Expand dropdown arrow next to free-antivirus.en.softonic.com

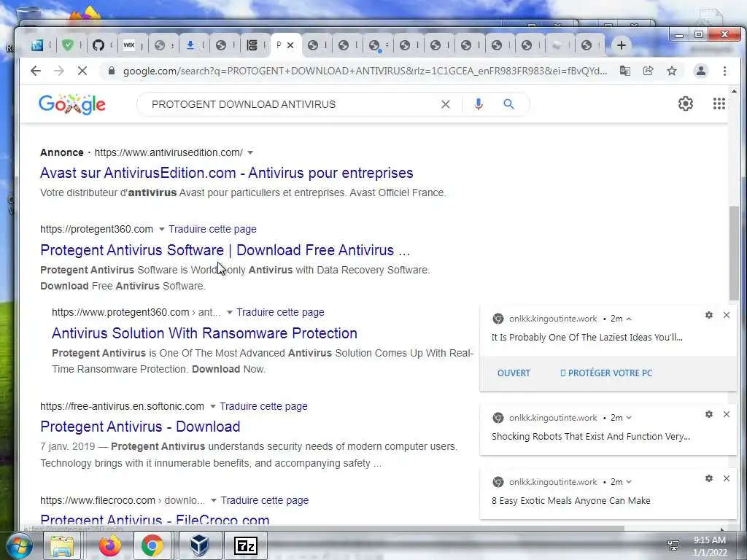213,407
